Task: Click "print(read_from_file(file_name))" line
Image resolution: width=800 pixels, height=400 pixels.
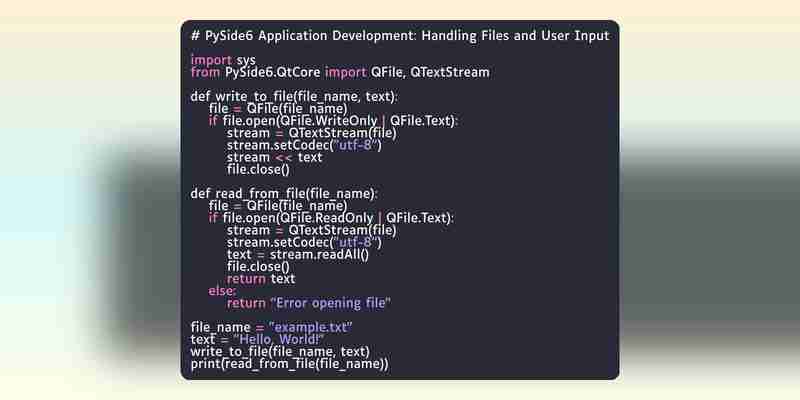Action: [x=289, y=364]
